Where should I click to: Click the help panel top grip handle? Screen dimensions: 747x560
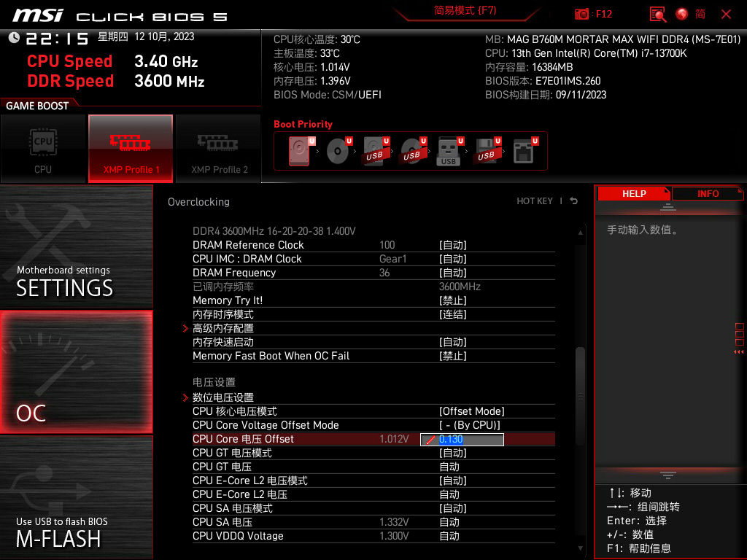[x=668, y=207]
